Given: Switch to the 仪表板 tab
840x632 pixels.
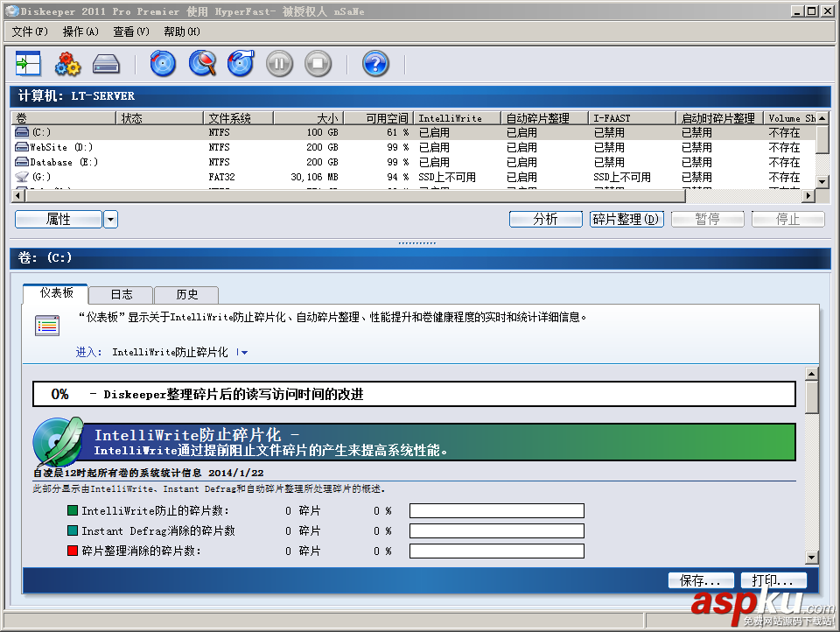Looking at the screenshot, I should pos(56,292).
